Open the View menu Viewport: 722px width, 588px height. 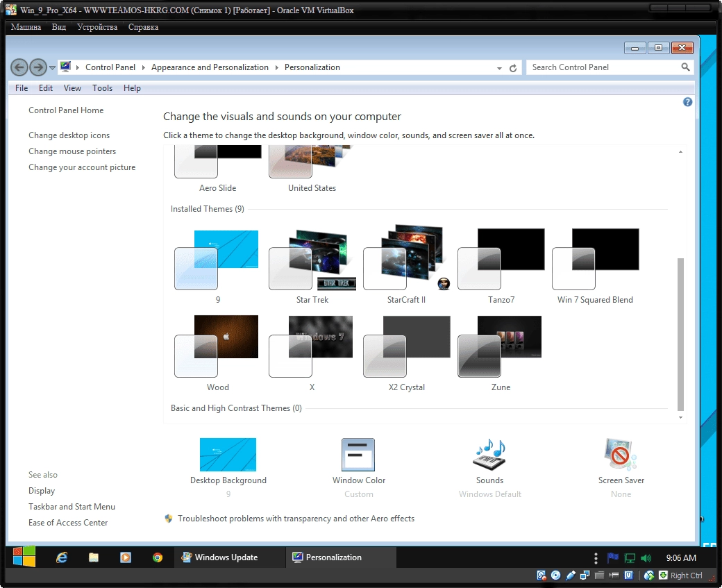[72, 88]
